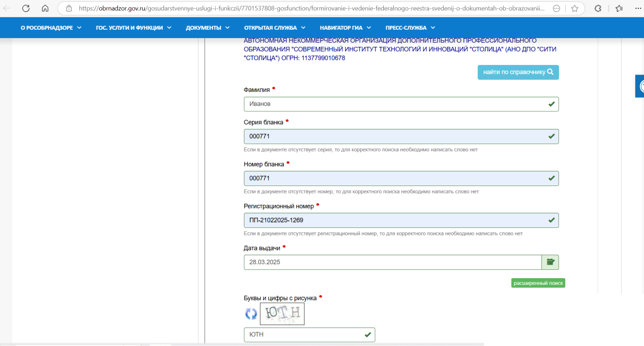The image size is (644, 346).
Task: Focus the Регистрационный номер field
Action: click(x=394, y=220)
